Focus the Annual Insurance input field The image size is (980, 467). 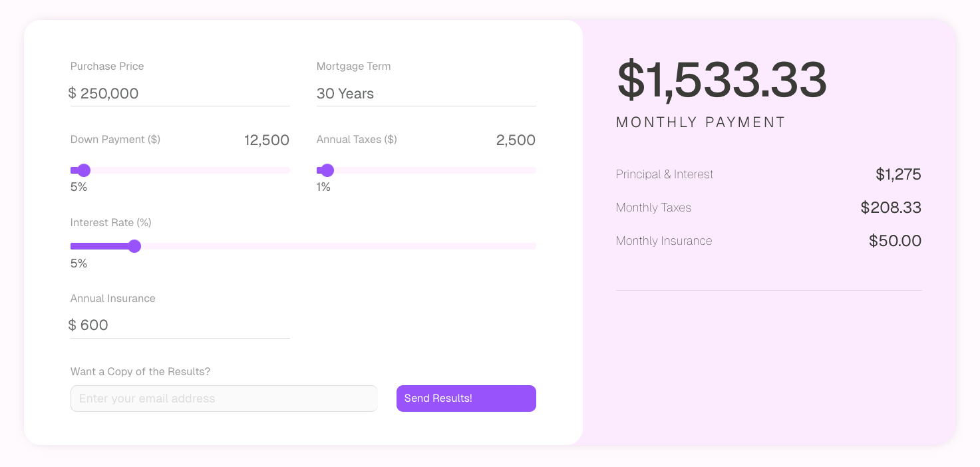[180, 325]
